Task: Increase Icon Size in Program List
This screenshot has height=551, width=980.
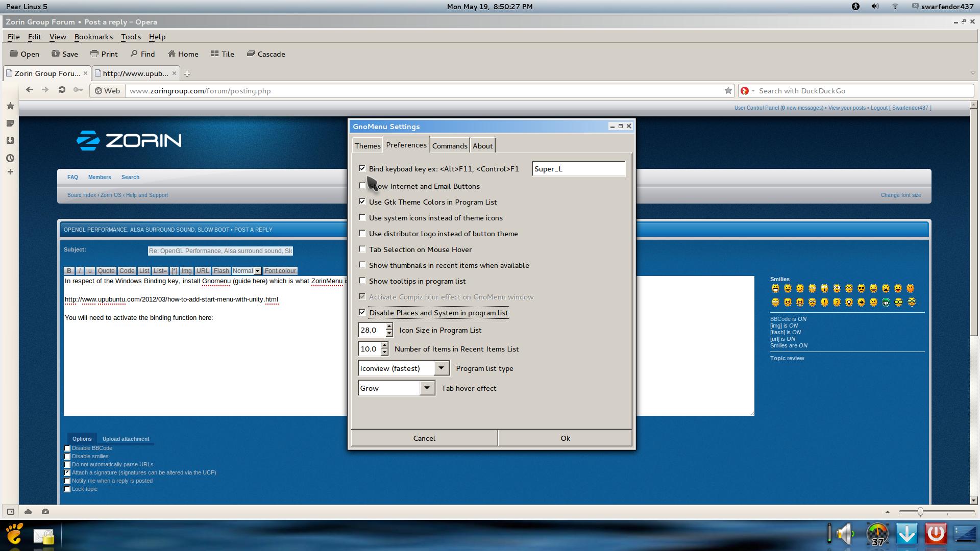Action: 389,326
